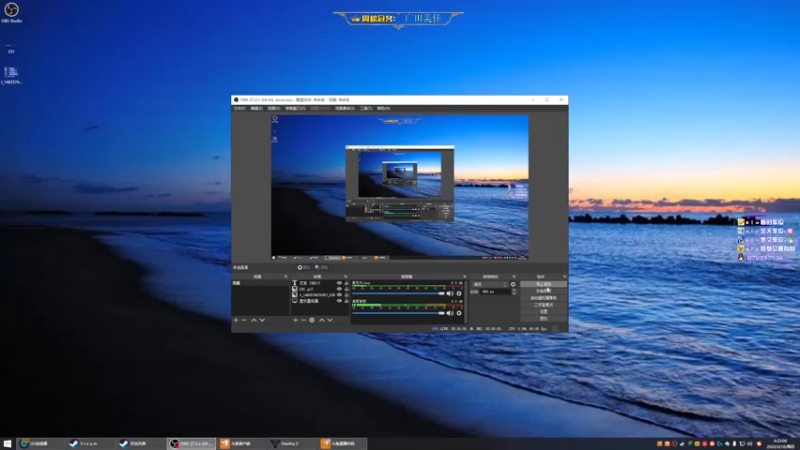Toggle the lock of the 文本 (GDI+) source
Screen dimensions: 800x450
click(x=346, y=283)
